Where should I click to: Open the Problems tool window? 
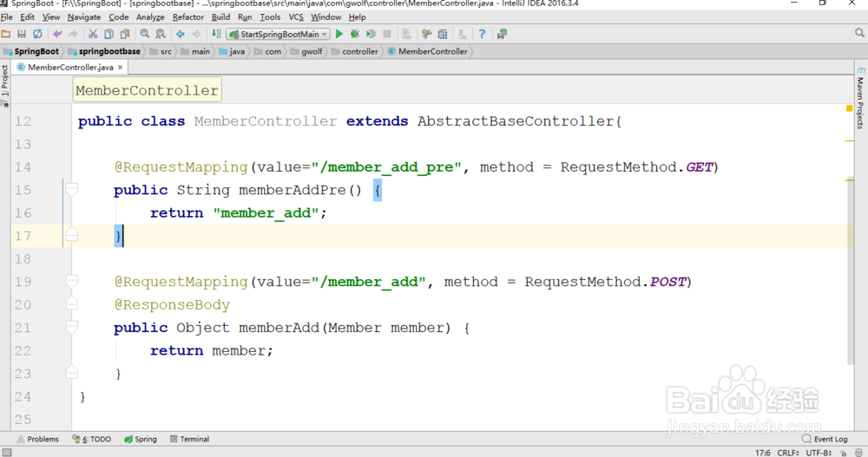(x=37, y=440)
